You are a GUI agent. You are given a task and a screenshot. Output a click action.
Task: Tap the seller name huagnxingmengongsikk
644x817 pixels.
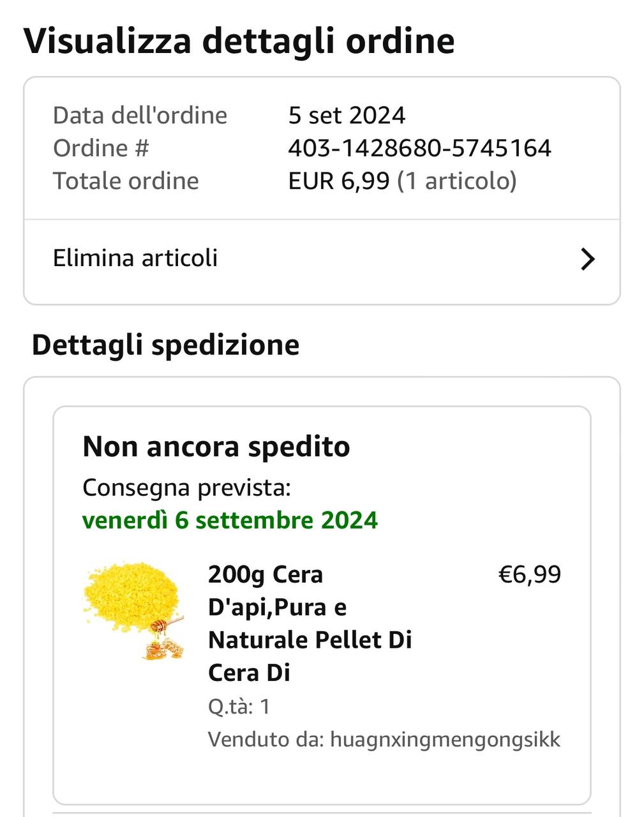pyautogui.click(x=445, y=740)
